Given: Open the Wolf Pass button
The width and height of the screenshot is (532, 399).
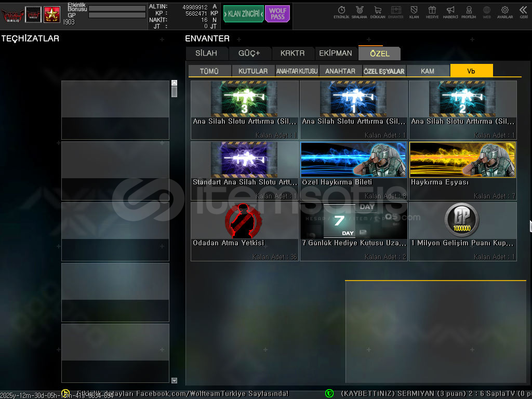Looking at the screenshot, I should (277, 14).
